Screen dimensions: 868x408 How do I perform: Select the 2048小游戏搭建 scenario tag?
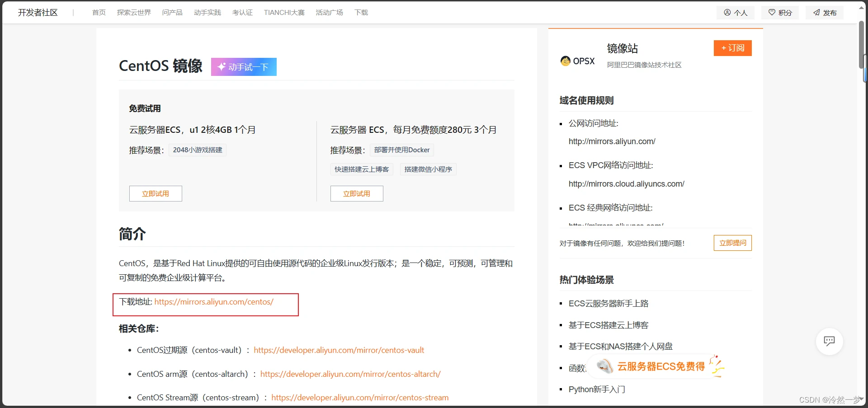198,150
